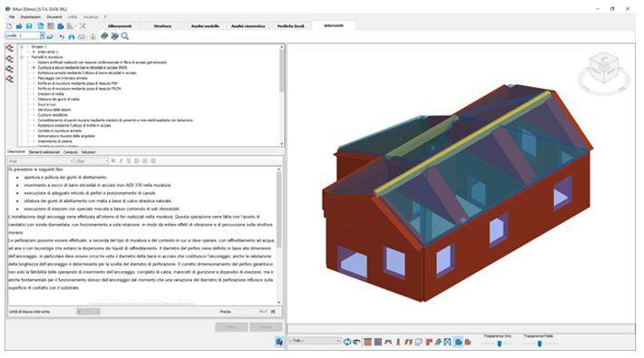Click the binoculars icon in second toolbar

click(x=72, y=36)
